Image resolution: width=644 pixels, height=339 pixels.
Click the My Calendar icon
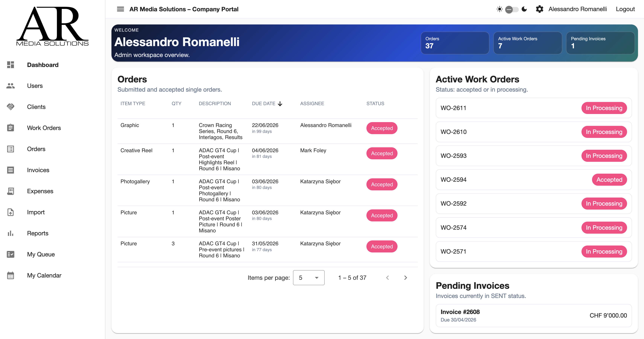[11, 275]
